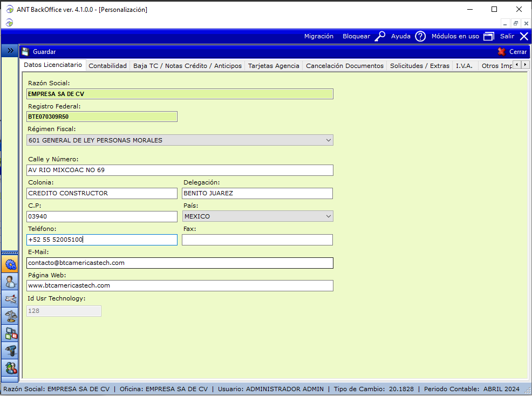Switch to the Contabilidad tab
Viewport: 532px width, 396px height.
(107, 66)
